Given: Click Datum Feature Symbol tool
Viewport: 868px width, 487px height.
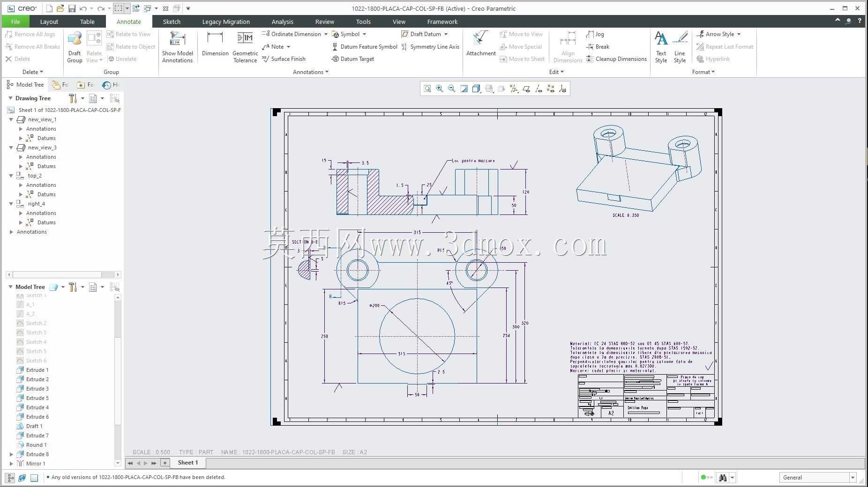Looking at the screenshot, I should [364, 47].
